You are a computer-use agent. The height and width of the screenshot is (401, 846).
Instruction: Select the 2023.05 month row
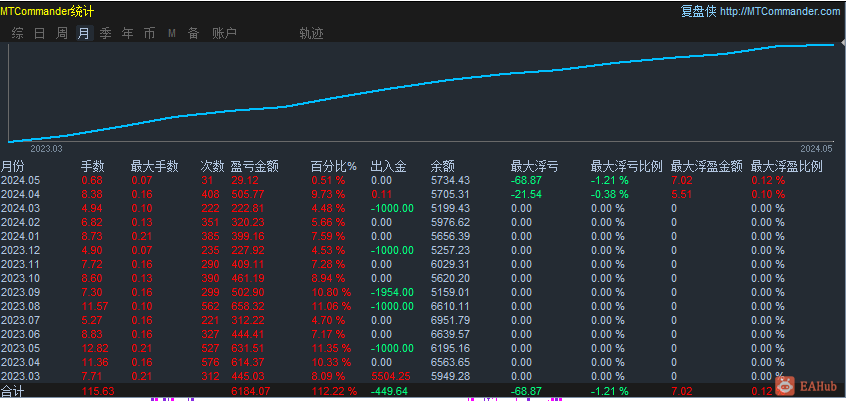click(423, 349)
